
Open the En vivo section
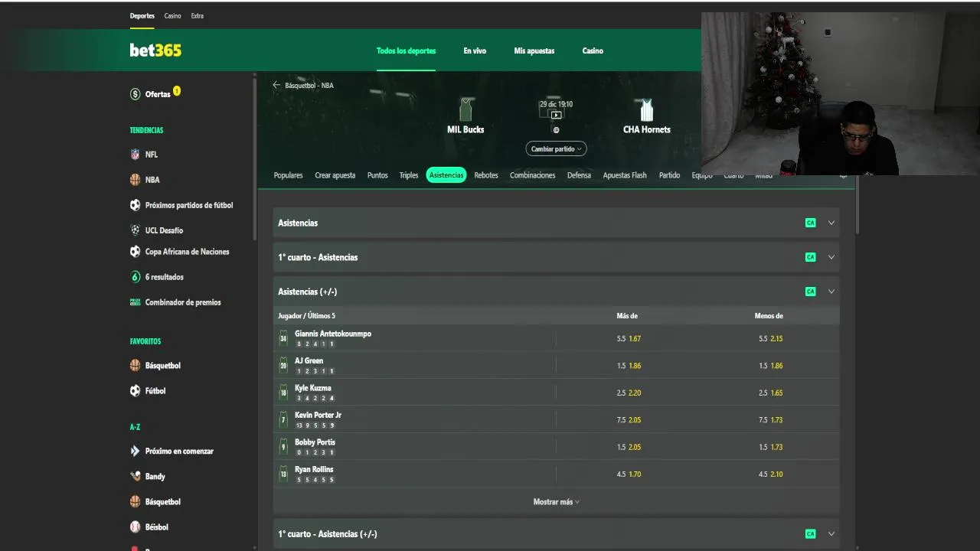tap(475, 51)
